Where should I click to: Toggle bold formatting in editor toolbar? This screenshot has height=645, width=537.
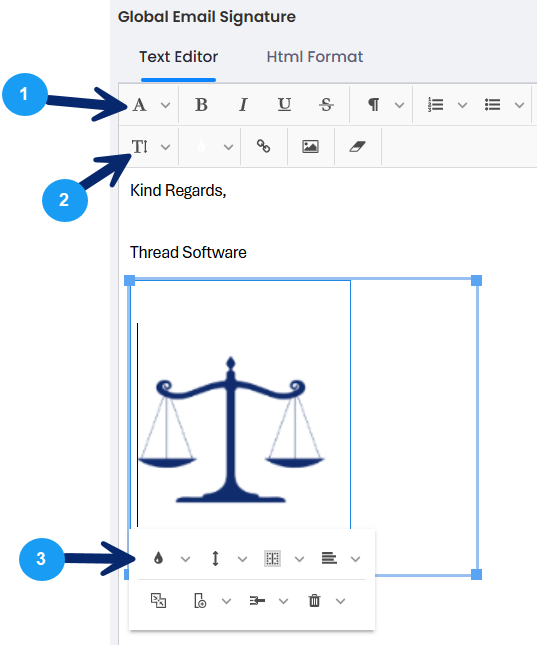pyautogui.click(x=201, y=105)
